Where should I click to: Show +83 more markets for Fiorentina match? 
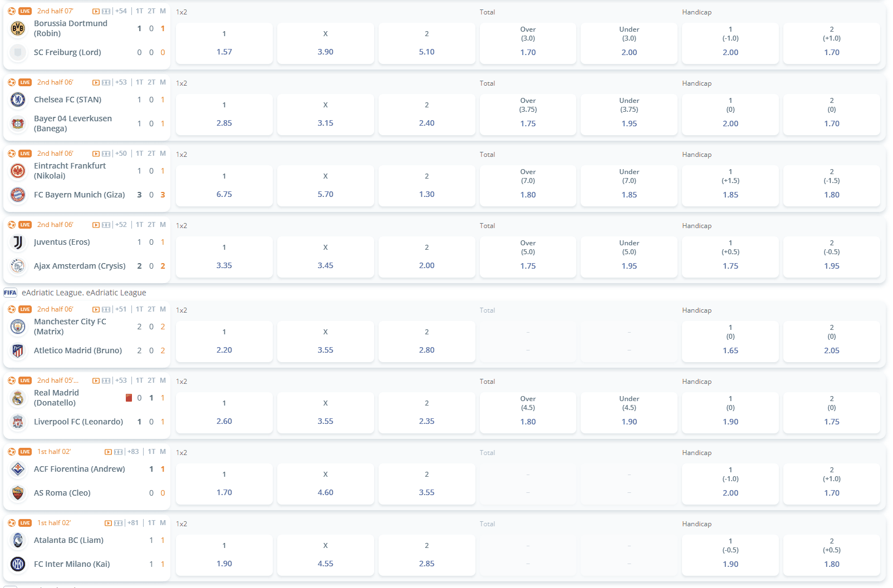(x=133, y=452)
